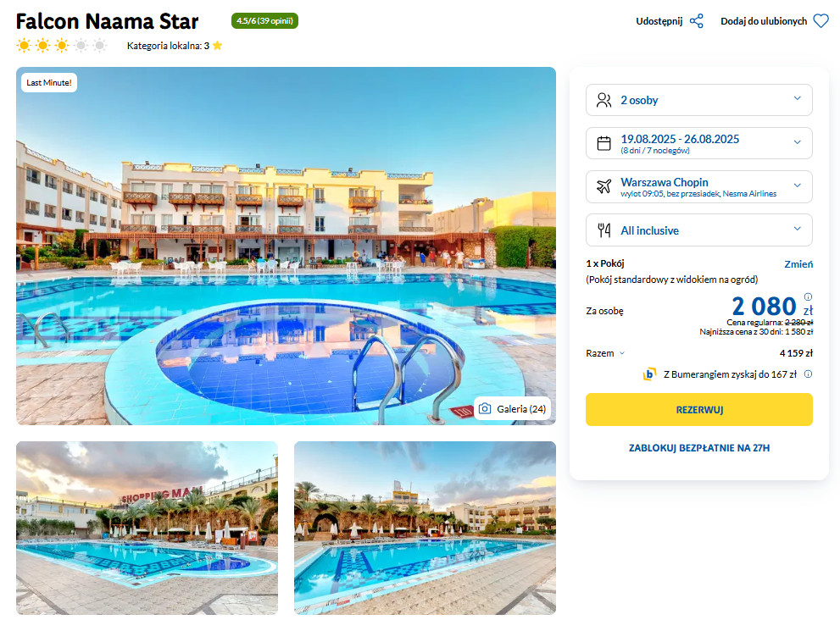
Task: Click the fork and knife meal icon
Action: [604, 230]
